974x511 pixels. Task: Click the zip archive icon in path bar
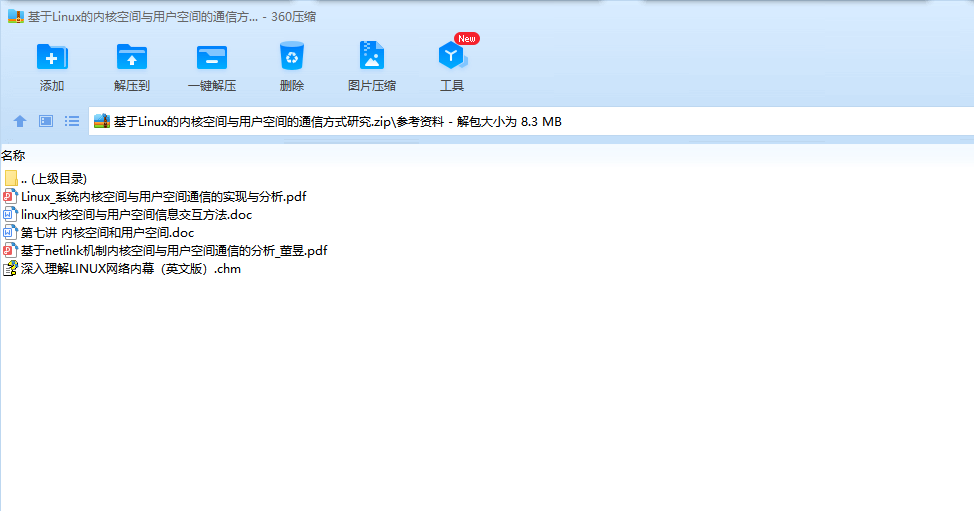coord(102,121)
